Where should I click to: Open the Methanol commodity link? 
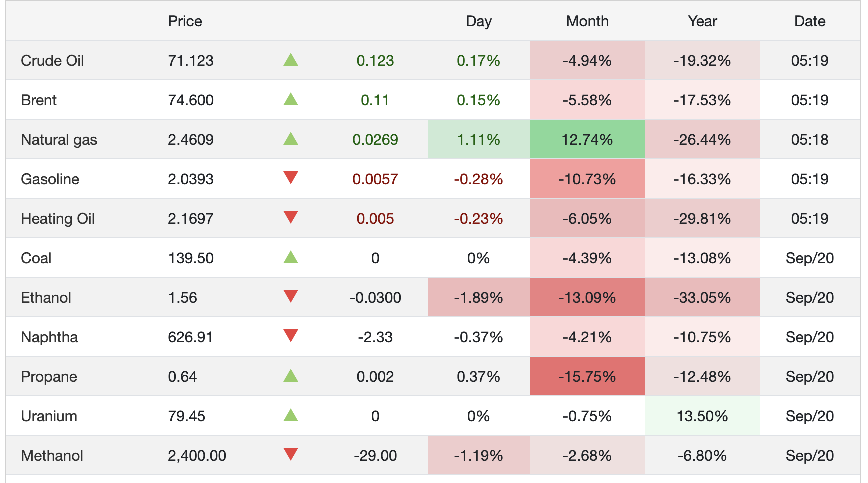point(52,456)
